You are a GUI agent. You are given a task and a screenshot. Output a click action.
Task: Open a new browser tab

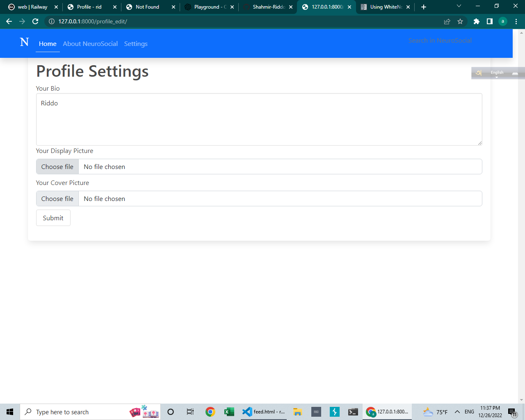tap(424, 7)
